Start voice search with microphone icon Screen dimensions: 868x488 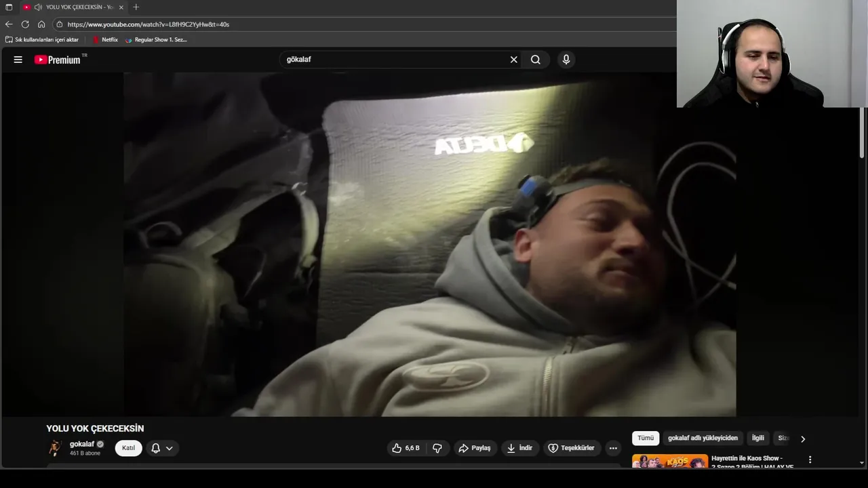(566, 60)
